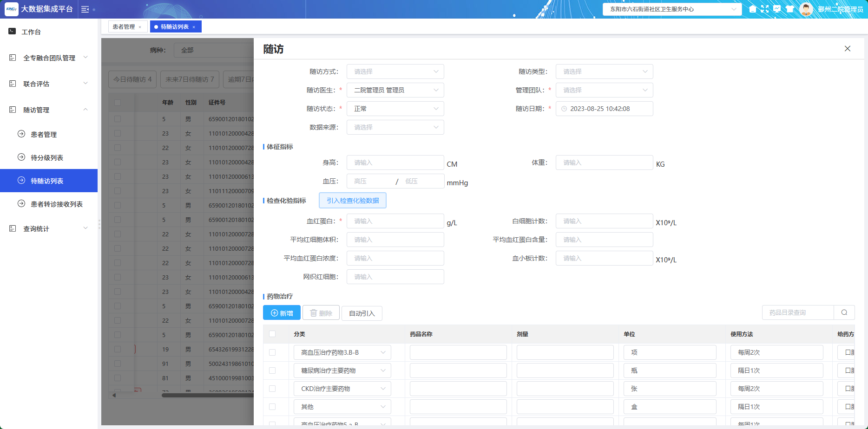Check the 其他 drug row checkbox

tap(272, 407)
